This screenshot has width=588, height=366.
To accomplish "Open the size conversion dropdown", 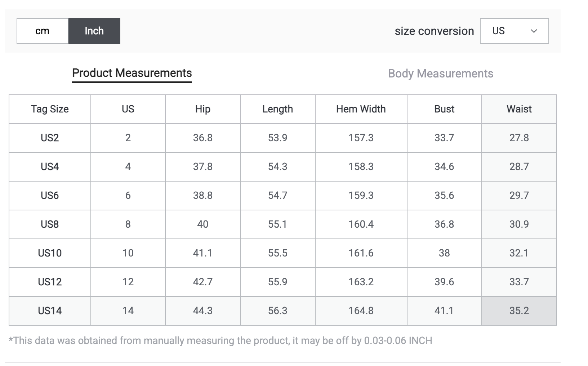I will [514, 31].
